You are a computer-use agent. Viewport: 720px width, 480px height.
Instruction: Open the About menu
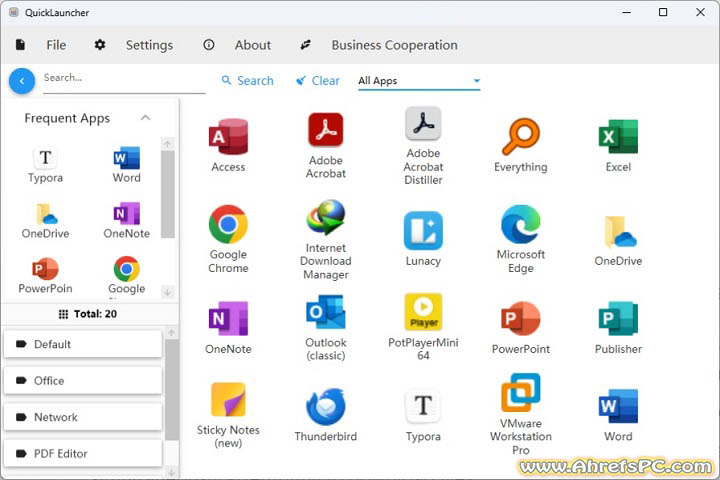tap(237, 45)
